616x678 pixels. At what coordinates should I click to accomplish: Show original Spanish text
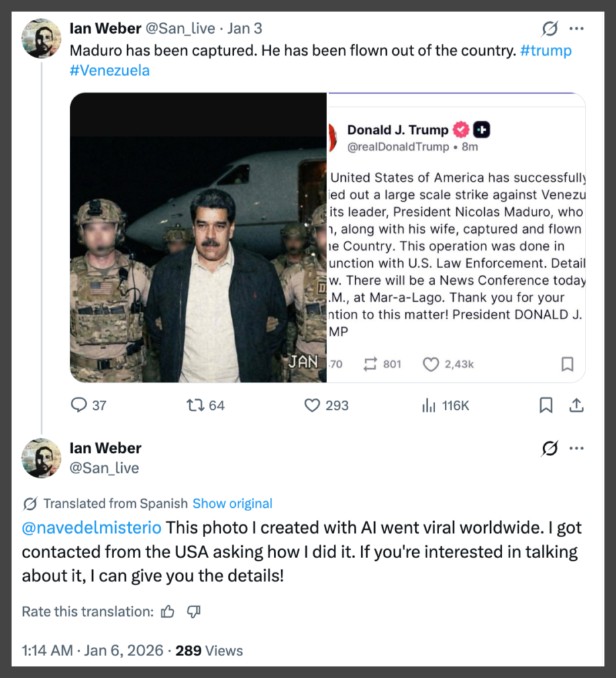pos(232,503)
